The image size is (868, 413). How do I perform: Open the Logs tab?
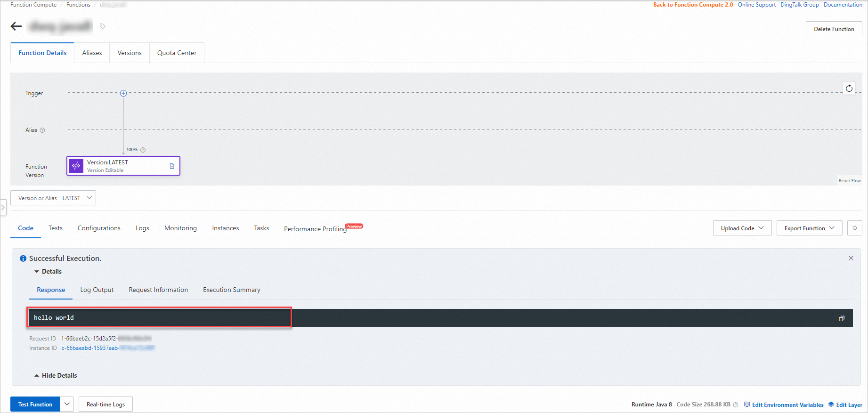point(142,228)
